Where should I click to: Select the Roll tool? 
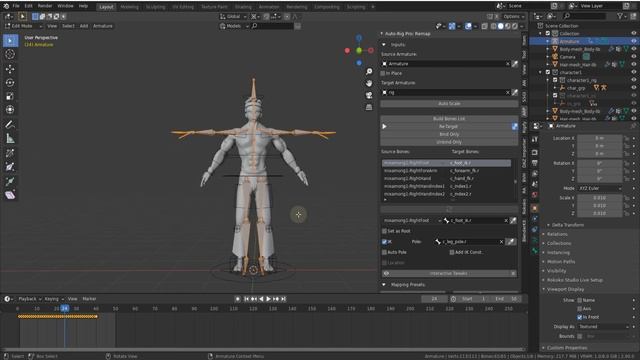(x=10, y=153)
